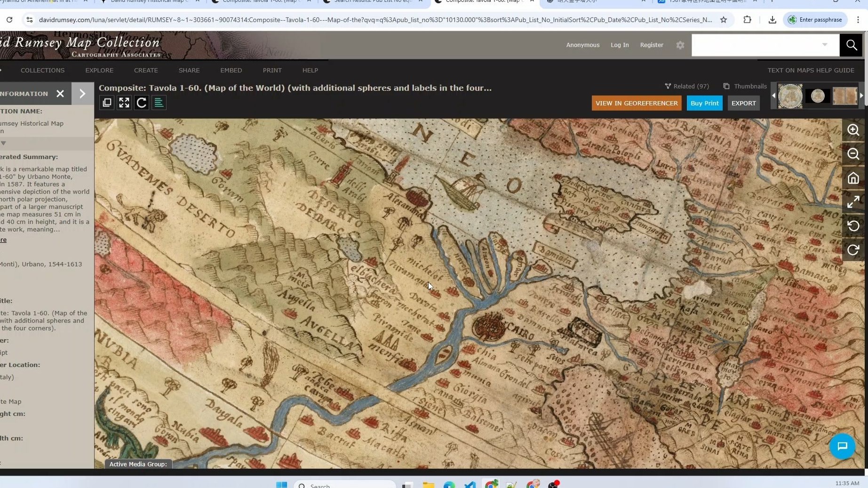The image size is (868, 488).
Task: Toggle full page viewer arrows icon
Action: coord(853,202)
